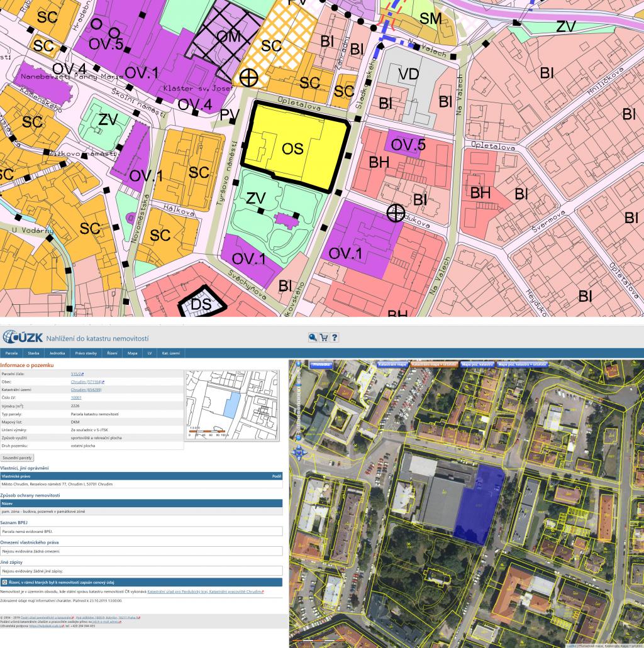Screen dimensions: 644x648
Task: Click the key login icon
Action: pyautogui.click(x=313, y=338)
